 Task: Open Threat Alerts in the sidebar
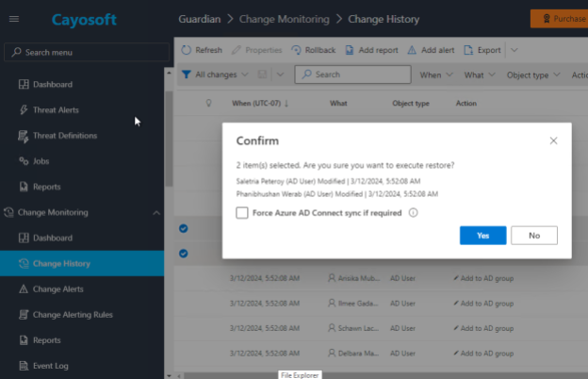pos(56,110)
